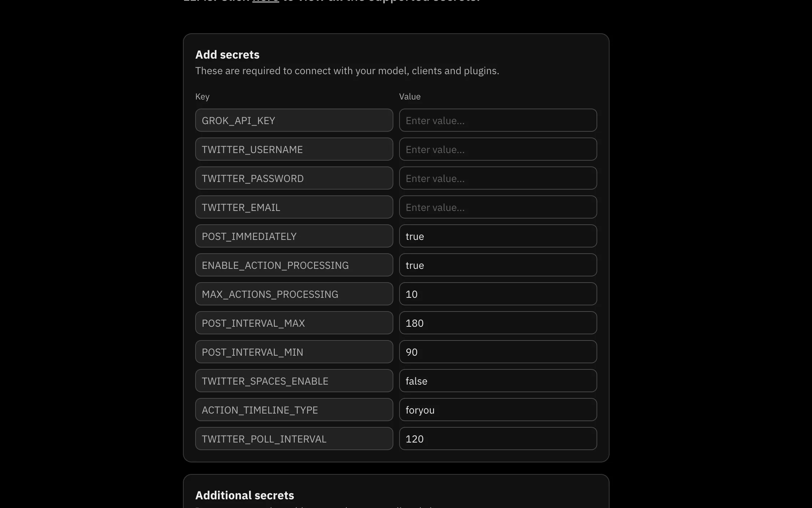Select the TWITTER_EMAIL key label box

click(x=294, y=207)
